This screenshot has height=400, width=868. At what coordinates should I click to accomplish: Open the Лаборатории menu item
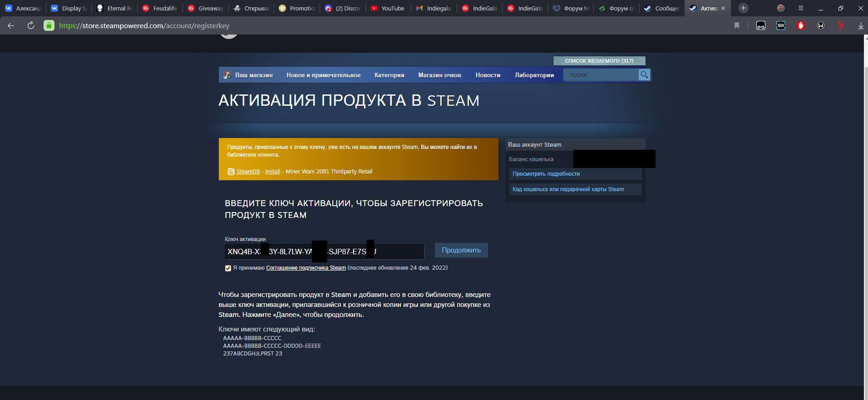click(x=534, y=75)
